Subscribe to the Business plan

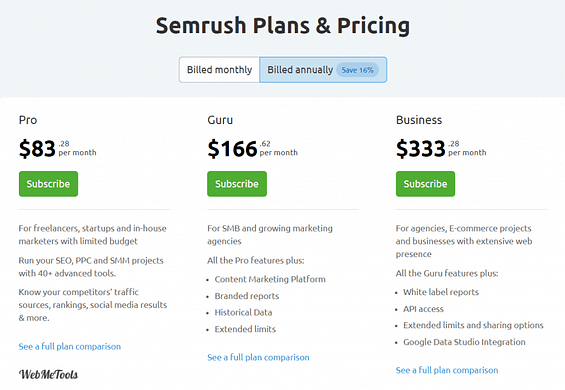tap(425, 184)
